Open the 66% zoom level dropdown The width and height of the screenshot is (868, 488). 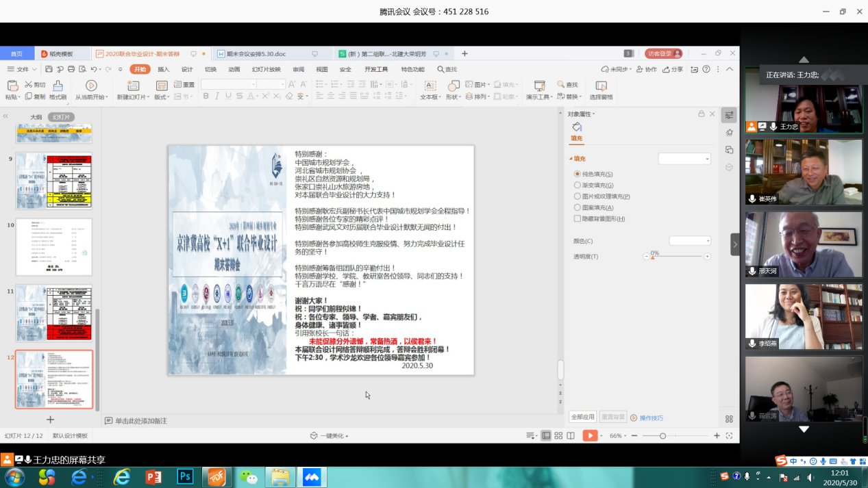[x=617, y=436]
